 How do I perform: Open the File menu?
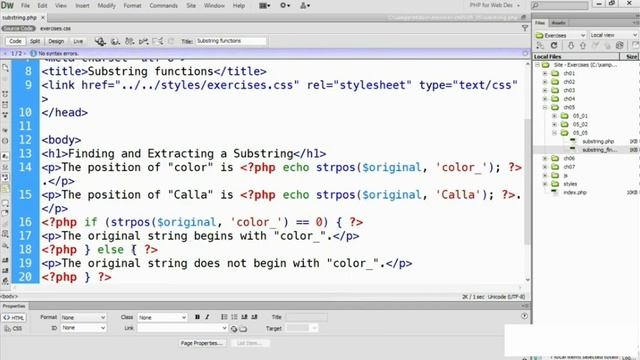click(x=25, y=6)
